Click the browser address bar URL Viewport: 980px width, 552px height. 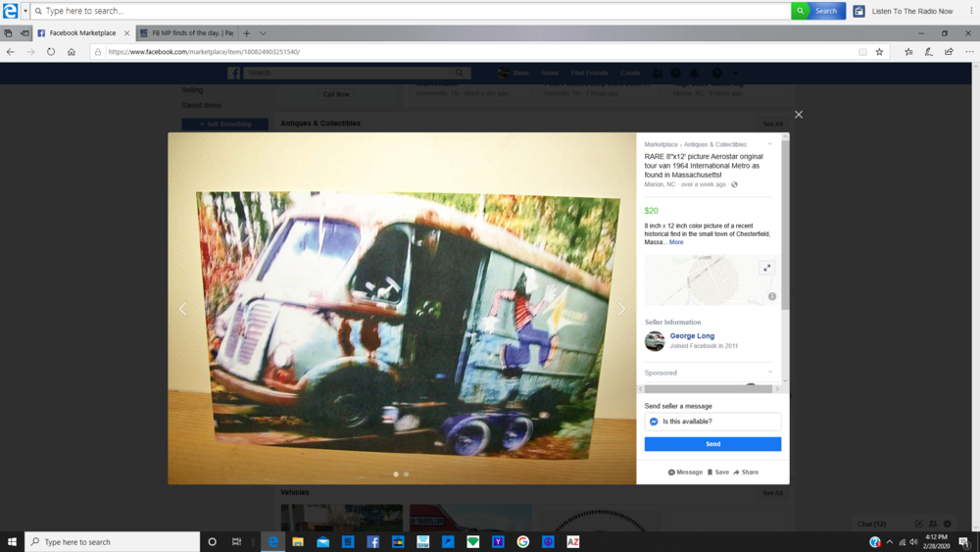pyautogui.click(x=204, y=52)
